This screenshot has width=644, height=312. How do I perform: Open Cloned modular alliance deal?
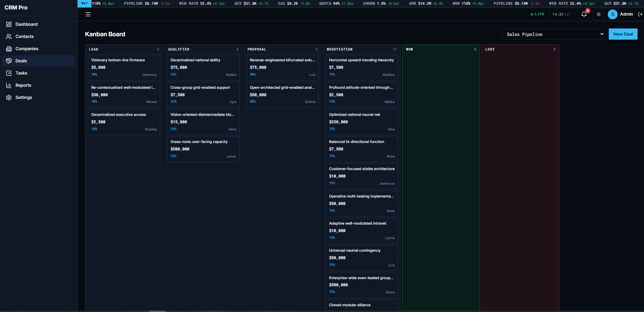(362, 305)
